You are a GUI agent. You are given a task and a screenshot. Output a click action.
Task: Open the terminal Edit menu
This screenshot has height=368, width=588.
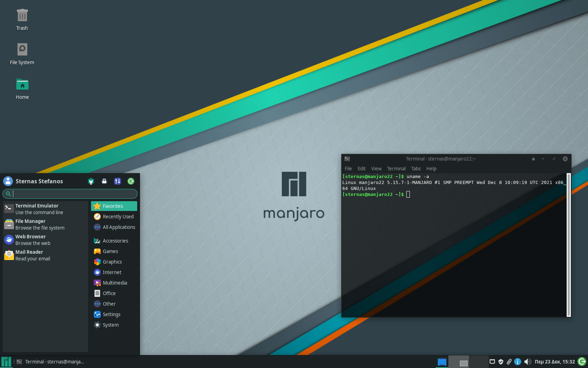point(362,169)
